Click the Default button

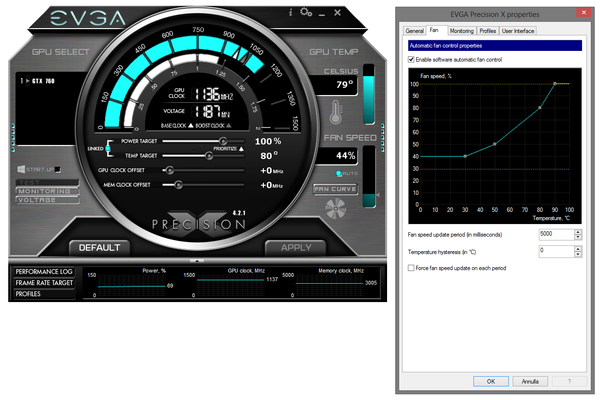point(99,248)
